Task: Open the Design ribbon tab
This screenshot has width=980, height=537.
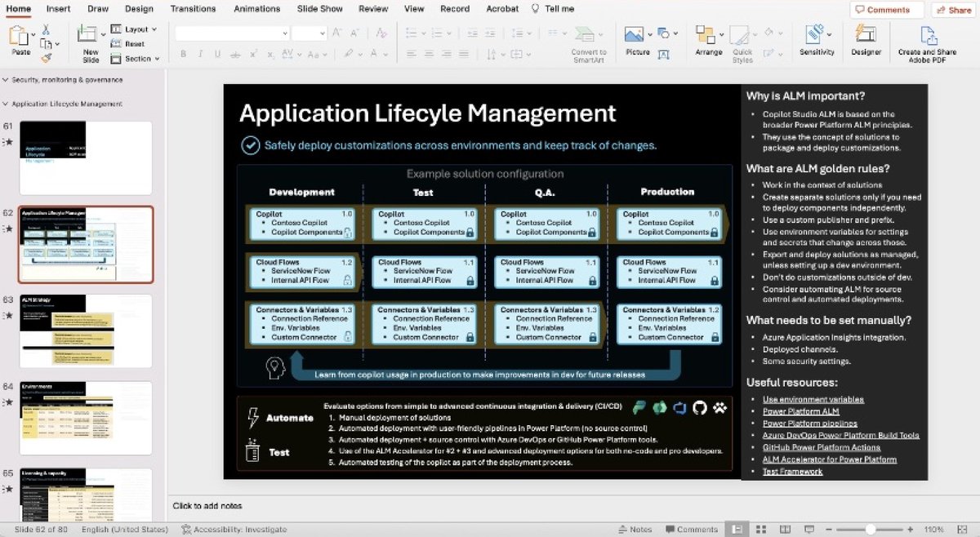Action: tap(139, 8)
